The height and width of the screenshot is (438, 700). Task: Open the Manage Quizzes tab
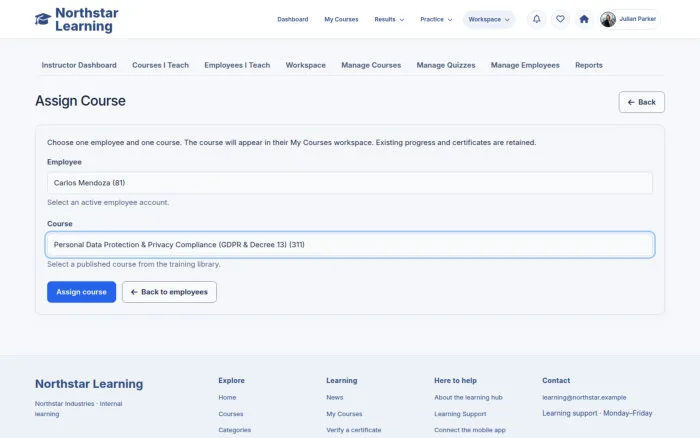[446, 65]
